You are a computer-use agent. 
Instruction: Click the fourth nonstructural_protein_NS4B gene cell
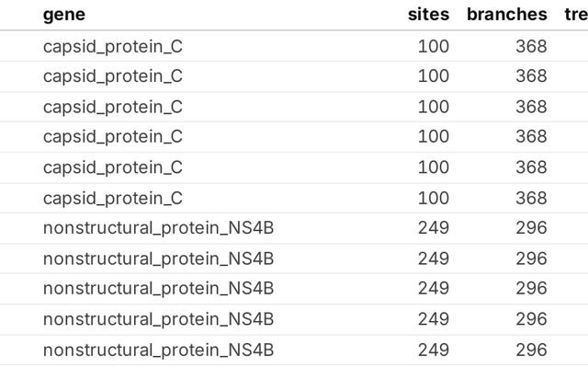(158, 319)
